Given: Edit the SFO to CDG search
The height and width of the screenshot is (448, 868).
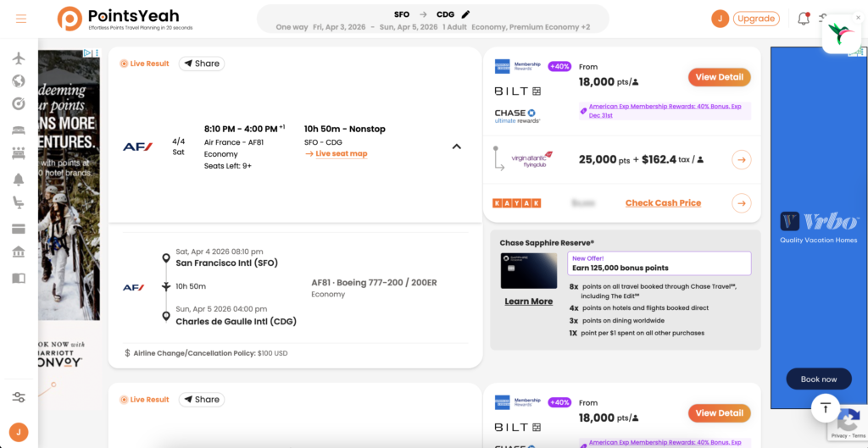Looking at the screenshot, I should pyautogui.click(x=465, y=14).
